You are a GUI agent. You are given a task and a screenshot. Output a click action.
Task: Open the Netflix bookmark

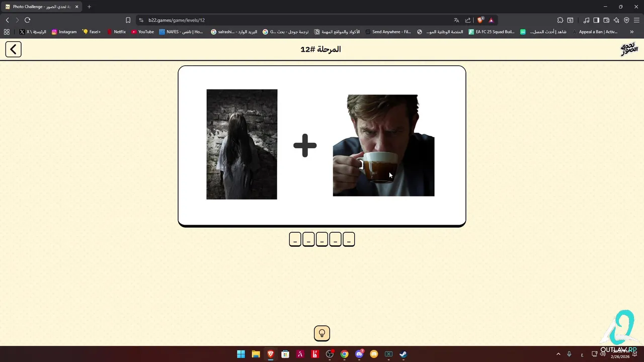116,32
